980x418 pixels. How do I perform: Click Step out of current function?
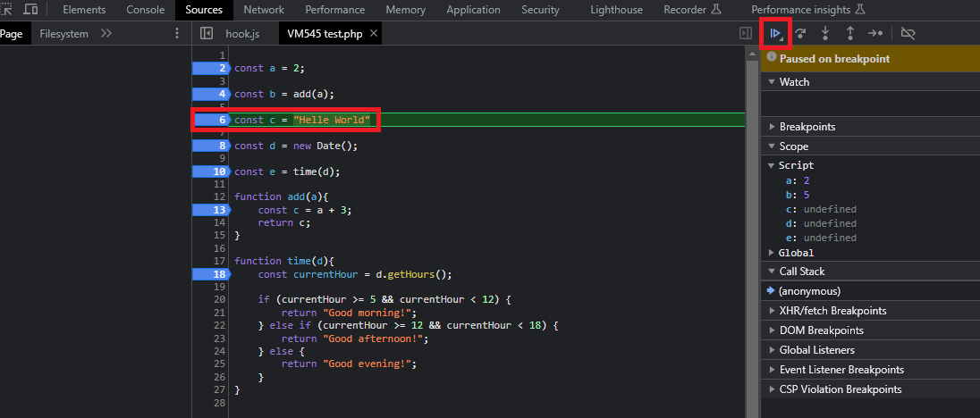[849, 34]
